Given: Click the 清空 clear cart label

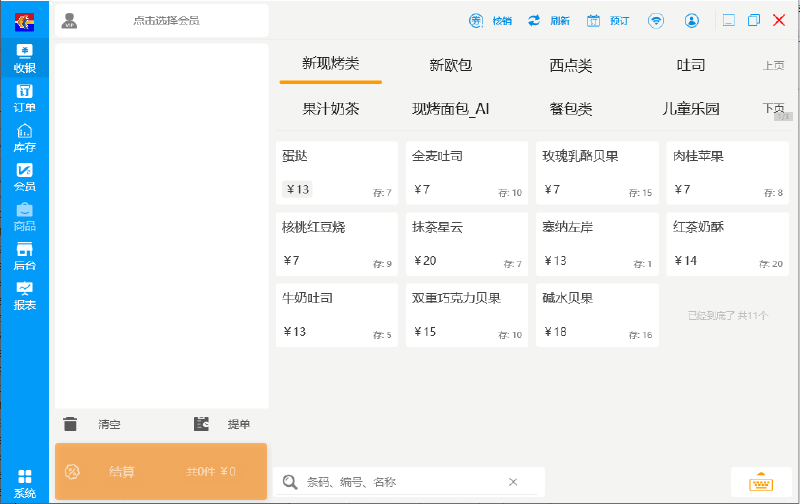Looking at the screenshot, I should click(x=110, y=424).
